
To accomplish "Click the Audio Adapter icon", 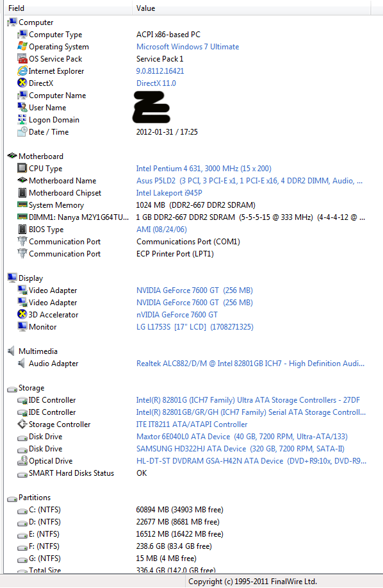I will click(21, 363).
